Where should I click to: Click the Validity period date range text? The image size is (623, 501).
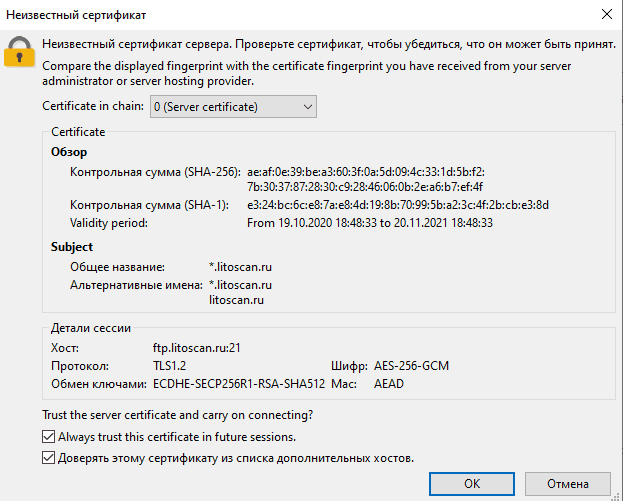coord(370,223)
